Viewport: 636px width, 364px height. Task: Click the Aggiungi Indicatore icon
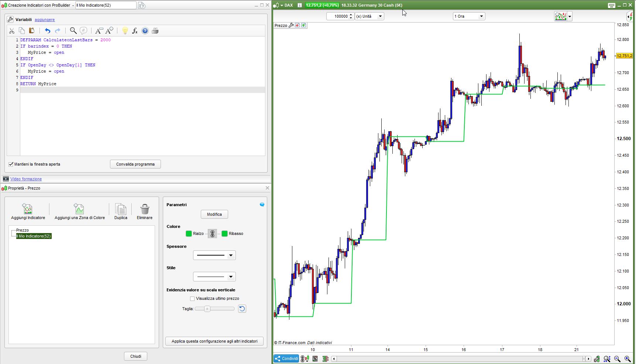pos(28,209)
